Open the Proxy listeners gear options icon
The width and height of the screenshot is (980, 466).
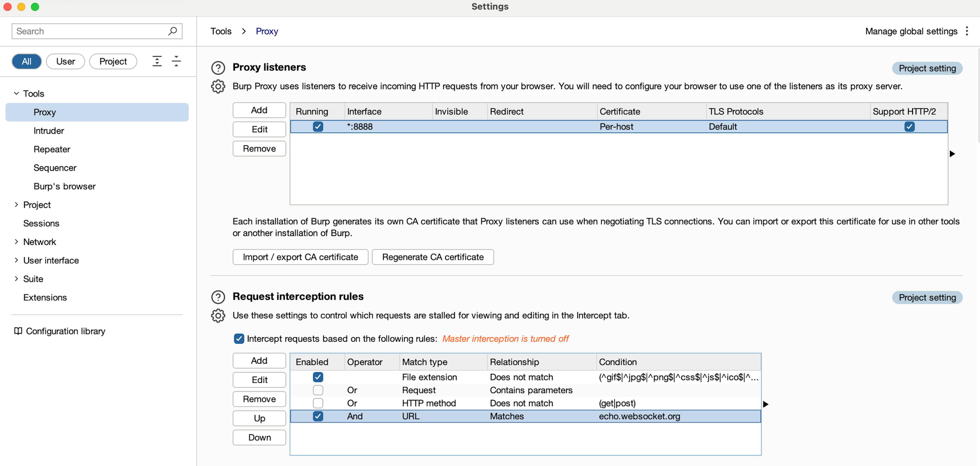218,86
